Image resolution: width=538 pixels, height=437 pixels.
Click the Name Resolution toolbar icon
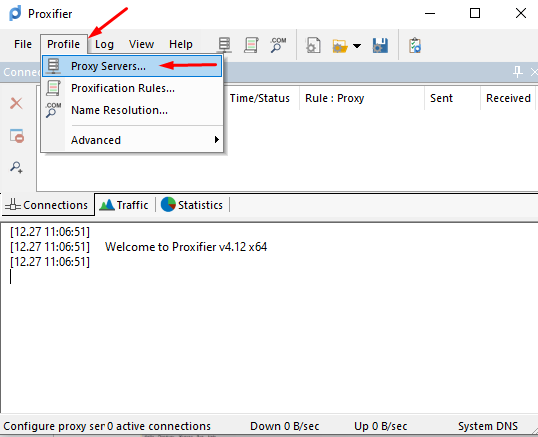pos(278,45)
